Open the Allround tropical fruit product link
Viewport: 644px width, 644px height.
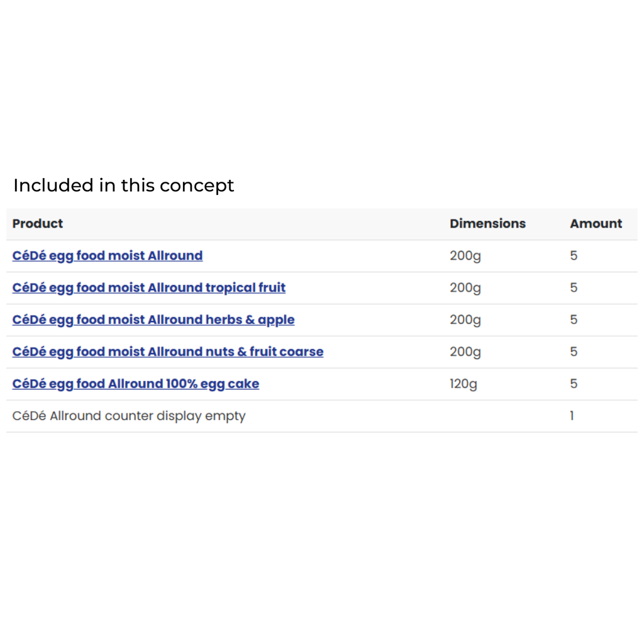149,288
